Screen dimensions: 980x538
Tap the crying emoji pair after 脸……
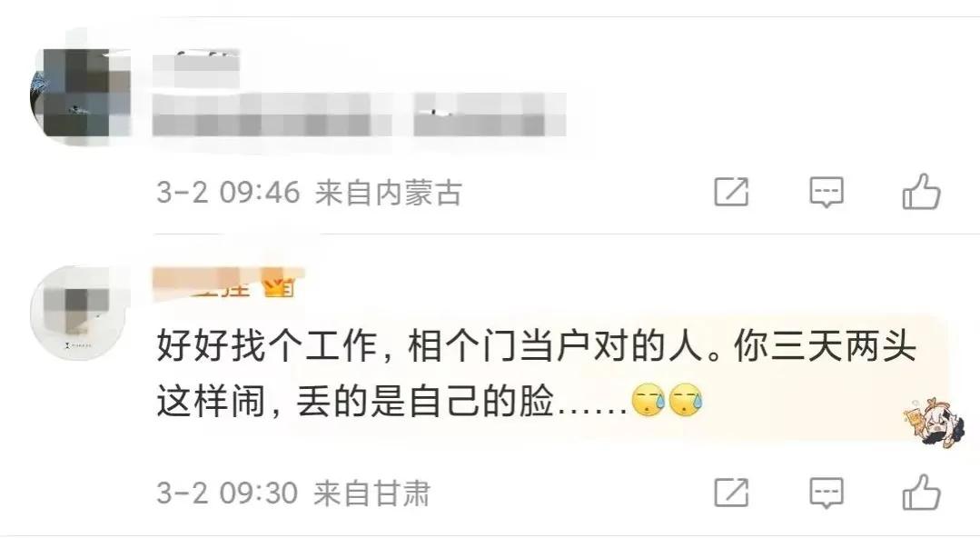pyautogui.click(x=668, y=402)
